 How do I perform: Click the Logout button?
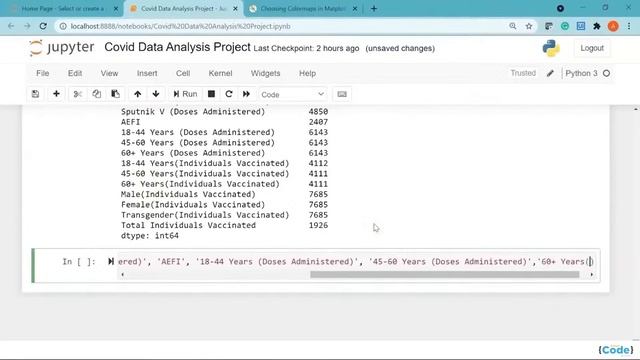(x=592, y=48)
